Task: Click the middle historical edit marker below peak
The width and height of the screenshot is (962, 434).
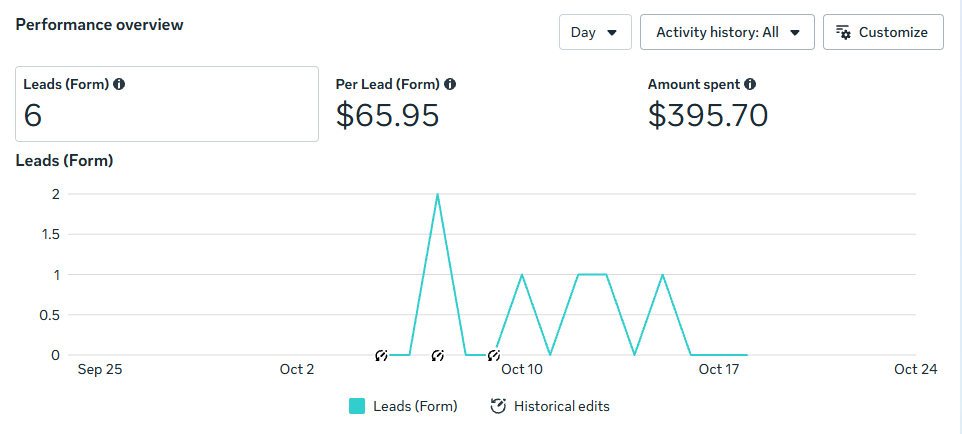Action: click(x=437, y=355)
